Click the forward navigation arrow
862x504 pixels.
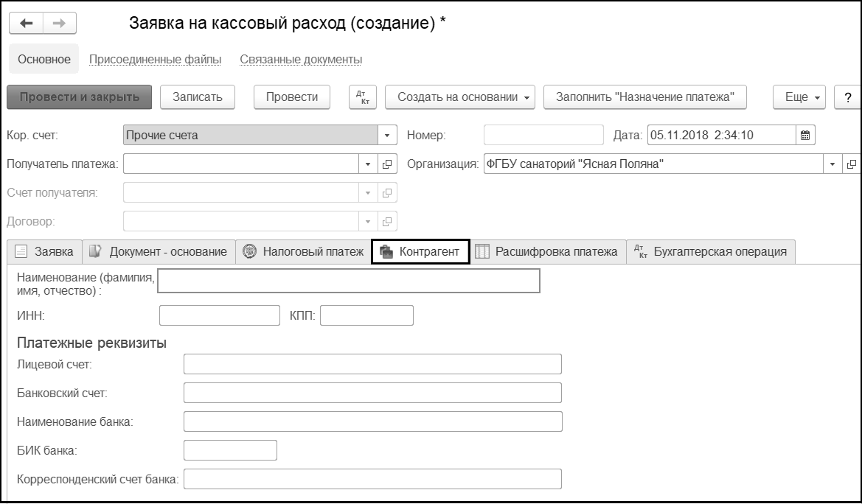60,24
